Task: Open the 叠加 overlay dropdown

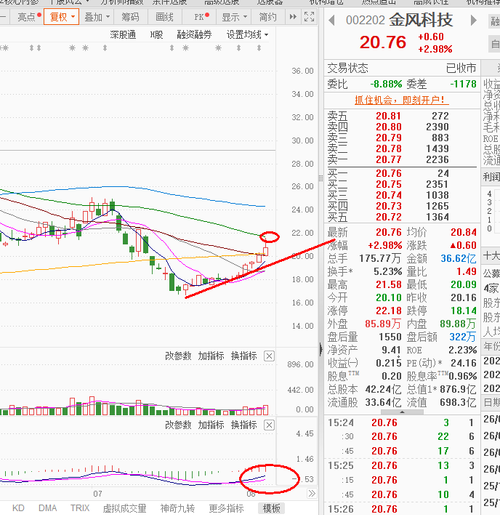Action: pos(97,17)
